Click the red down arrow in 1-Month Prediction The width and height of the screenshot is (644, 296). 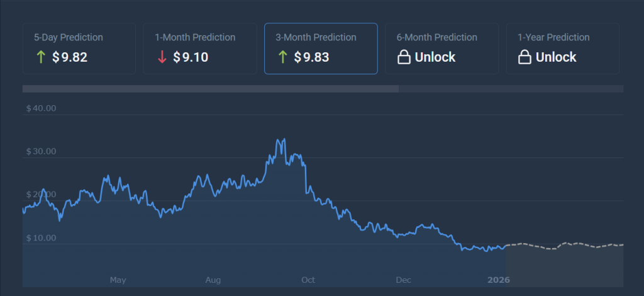(x=162, y=57)
